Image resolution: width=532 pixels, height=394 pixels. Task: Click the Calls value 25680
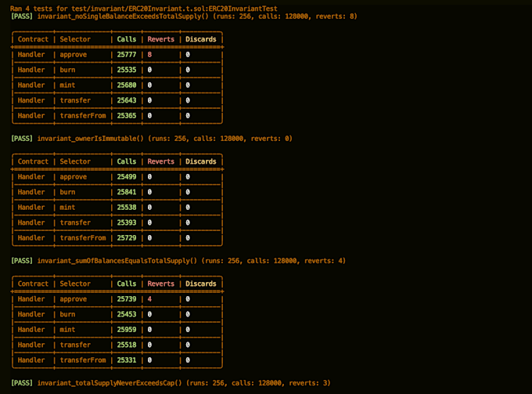127,85
